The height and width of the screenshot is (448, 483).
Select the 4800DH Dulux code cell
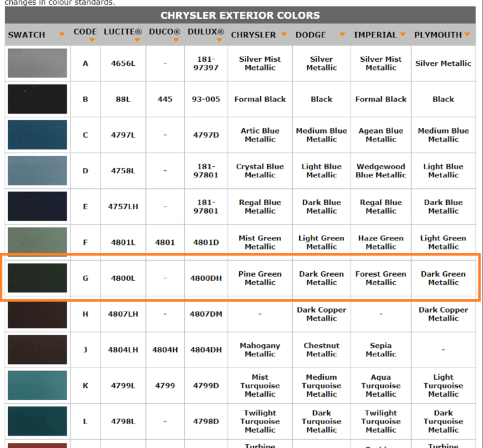point(206,278)
